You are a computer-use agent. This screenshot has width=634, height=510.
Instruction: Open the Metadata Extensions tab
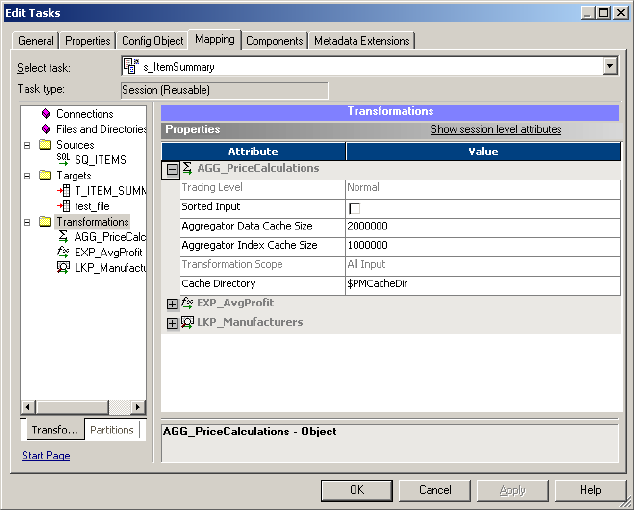[x=361, y=41]
